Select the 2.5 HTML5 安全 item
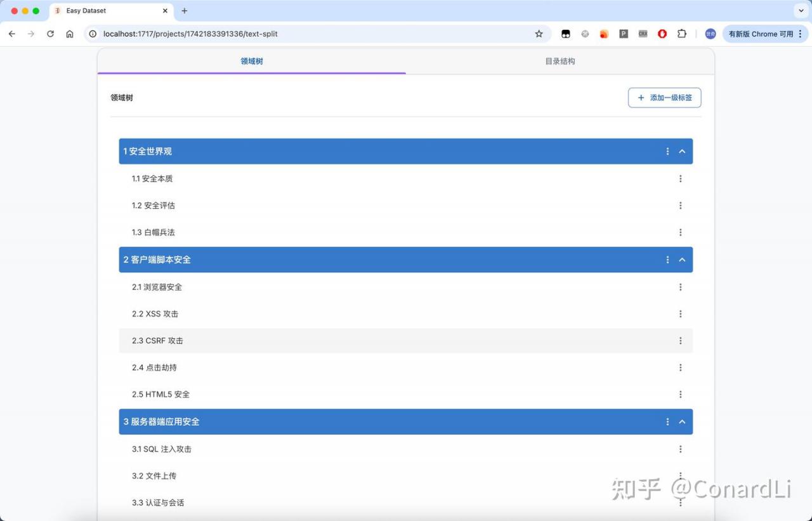Image resolution: width=812 pixels, height=521 pixels. pyautogui.click(x=406, y=394)
